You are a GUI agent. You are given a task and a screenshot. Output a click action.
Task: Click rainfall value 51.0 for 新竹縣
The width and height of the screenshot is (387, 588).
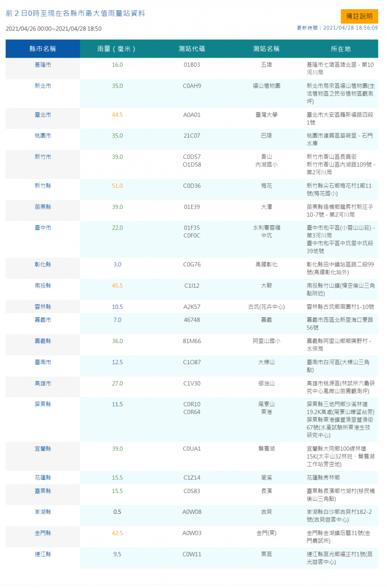117,186
